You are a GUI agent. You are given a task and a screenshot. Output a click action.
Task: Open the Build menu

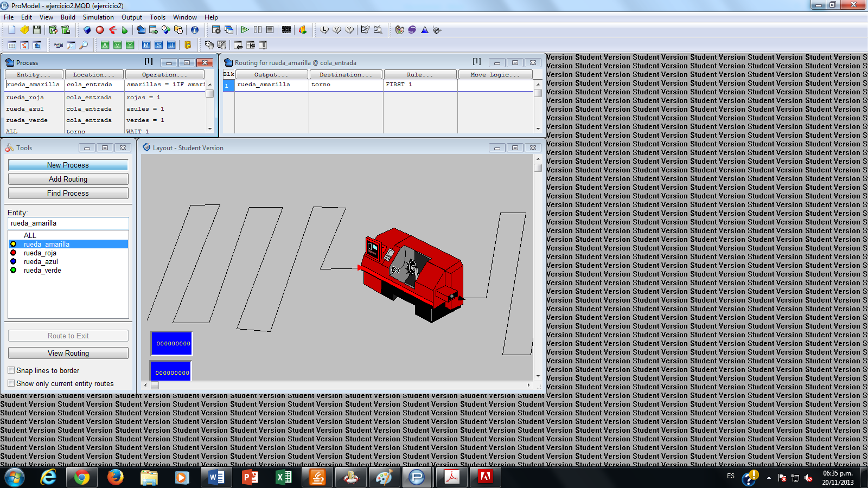pyautogui.click(x=68, y=17)
